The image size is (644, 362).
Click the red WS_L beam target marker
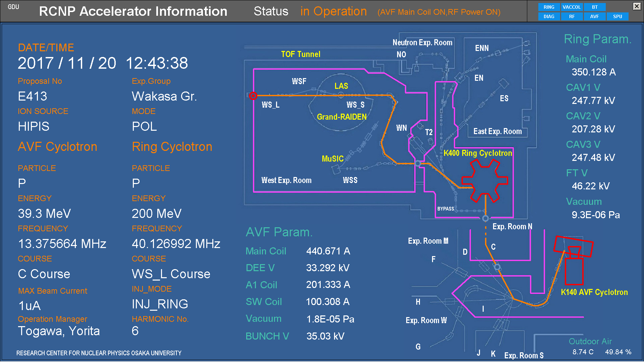[253, 96]
